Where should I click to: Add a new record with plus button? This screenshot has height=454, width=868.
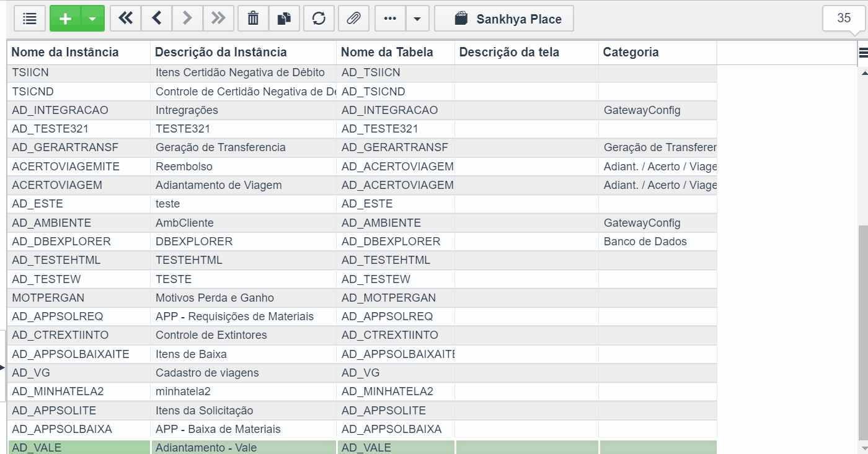pyautogui.click(x=65, y=19)
